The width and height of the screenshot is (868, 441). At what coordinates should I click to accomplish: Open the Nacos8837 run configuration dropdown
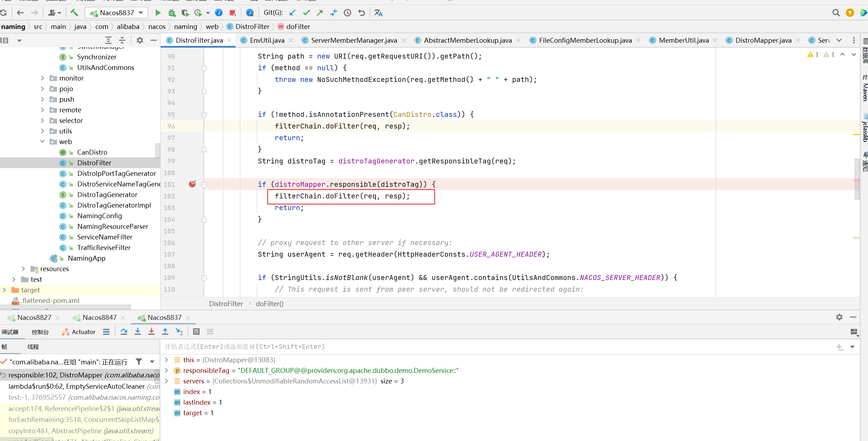pyautogui.click(x=117, y=13)
